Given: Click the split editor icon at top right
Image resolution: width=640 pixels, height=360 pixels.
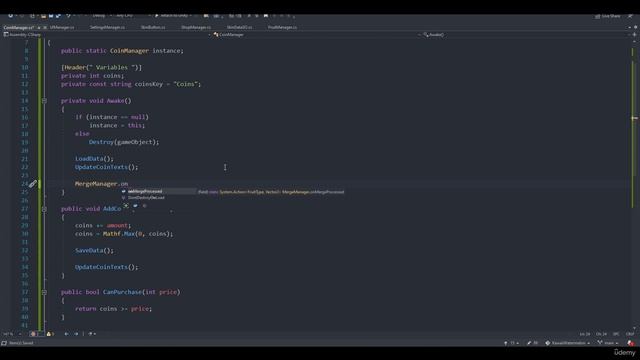Looking at the screenshot, I should (x=634, y=35).
